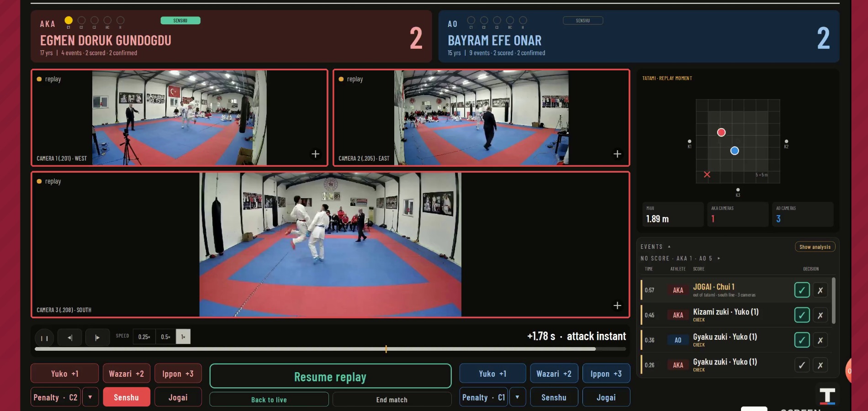Expand Camera 1 West view with plus icon
The height and width of the screenshot is (411, 868).
(x=315, y=154)
